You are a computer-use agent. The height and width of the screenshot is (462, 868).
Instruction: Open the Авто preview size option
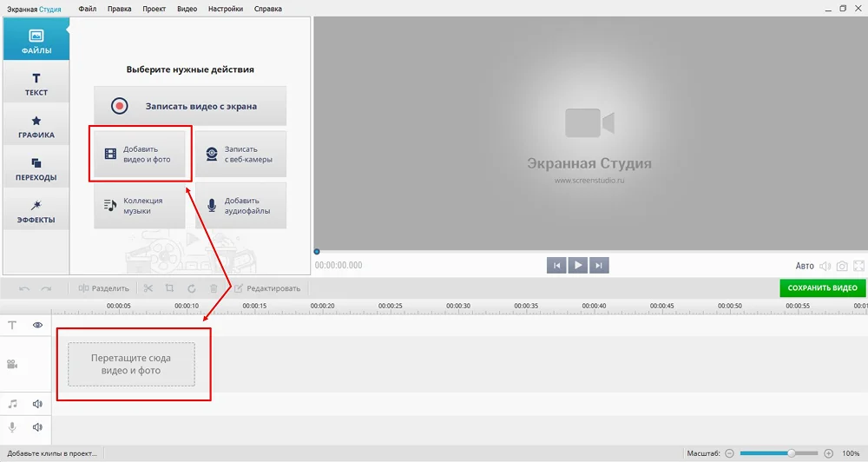click(x=805, y=266)
